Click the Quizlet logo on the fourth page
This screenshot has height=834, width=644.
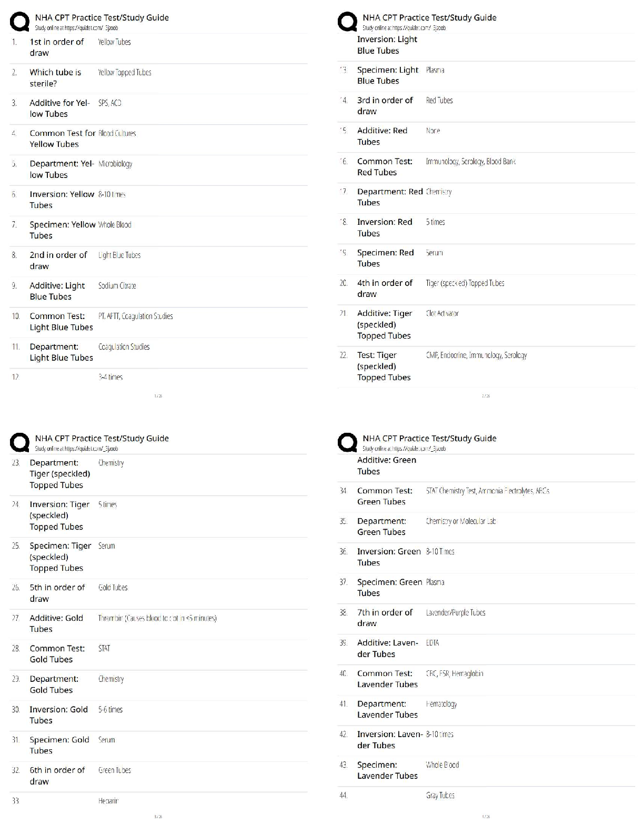pos(347,443)
